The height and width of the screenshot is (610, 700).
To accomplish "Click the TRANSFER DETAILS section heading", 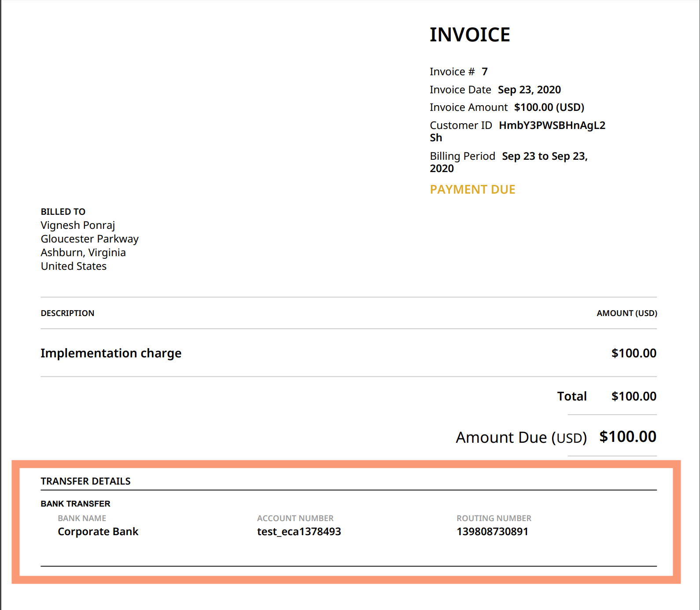I will (x=85, y=481).
